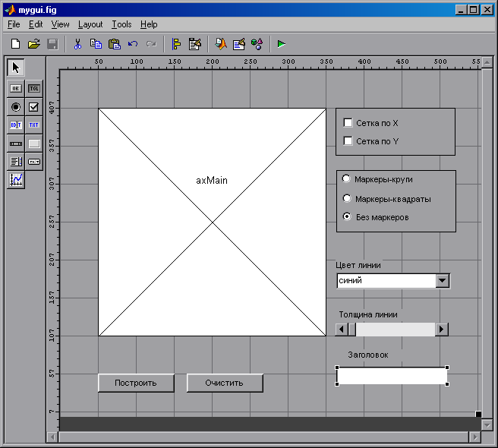Open the Object Browser from toolbar
The width and height of the screenshot is (498, 448).
(x=257, y=44)
